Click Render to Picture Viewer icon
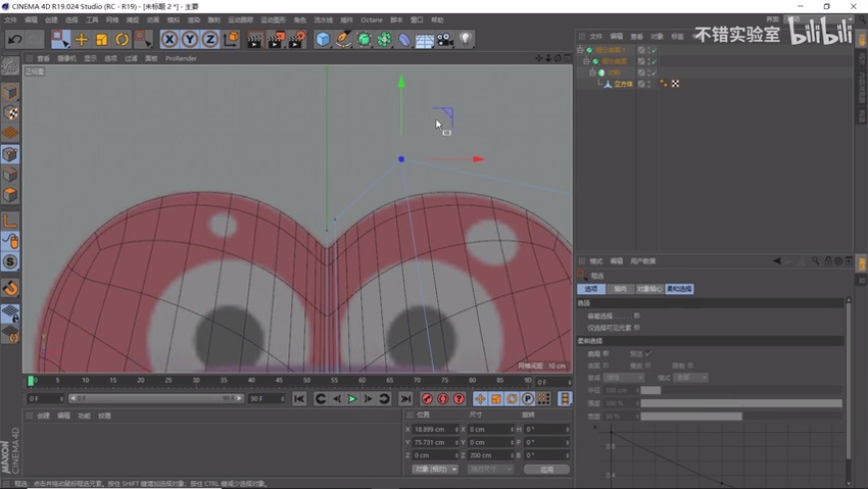This screenshot has width=868, height=489. [275, 39]
